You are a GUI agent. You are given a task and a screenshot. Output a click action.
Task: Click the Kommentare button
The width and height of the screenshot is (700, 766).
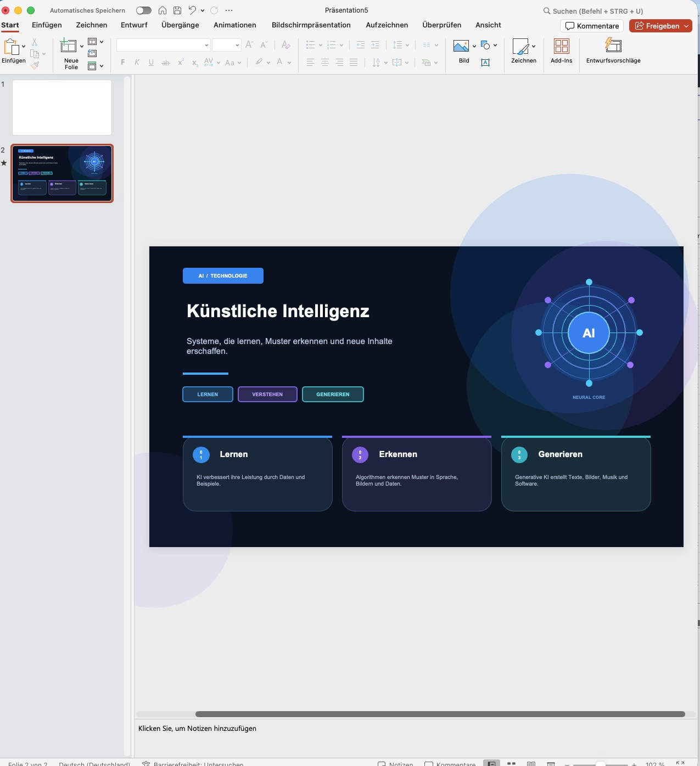coord(592,26)
